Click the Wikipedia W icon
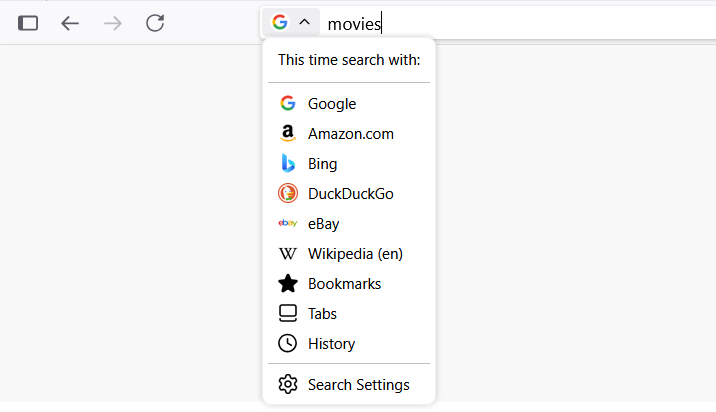716x412 pixels. (x=288, y=254)
